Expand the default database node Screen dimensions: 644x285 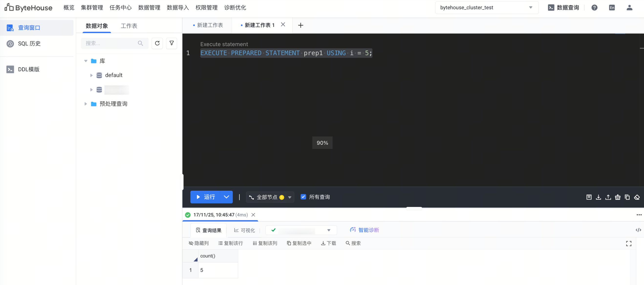click(91, 75)
